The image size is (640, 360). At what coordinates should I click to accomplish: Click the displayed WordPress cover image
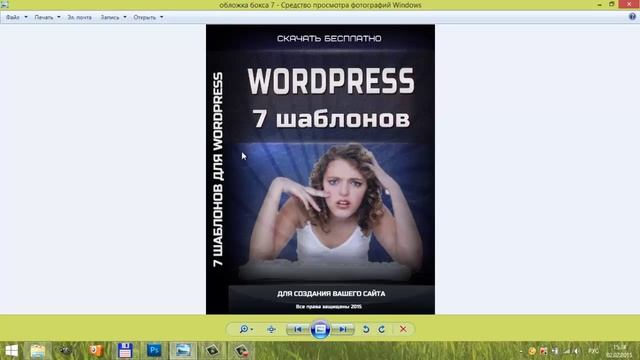click(320, 169)
